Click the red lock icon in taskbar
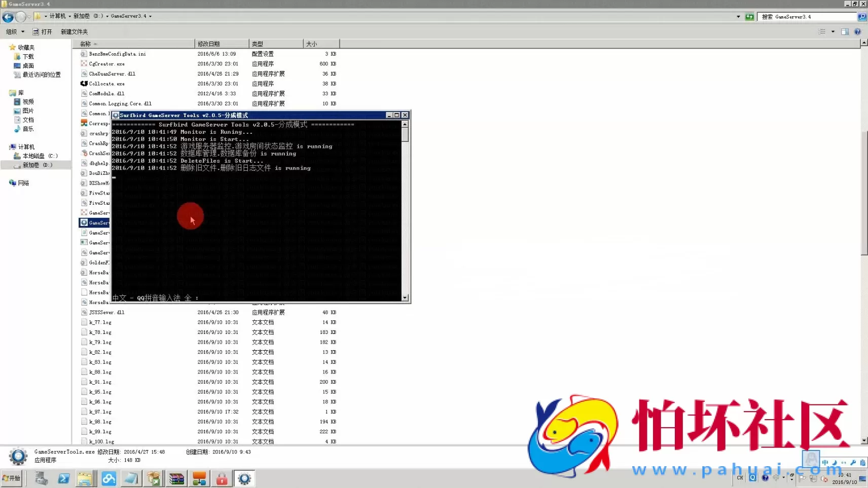This screenshot has width=868, height=488. (222, 478)
